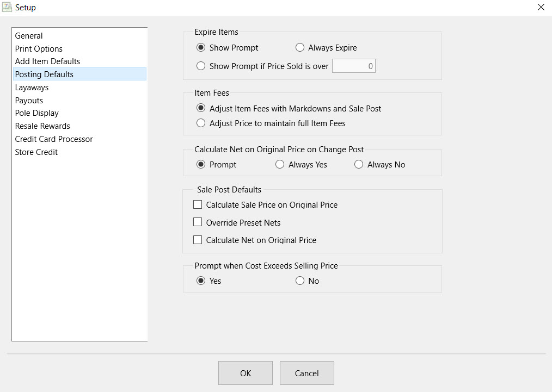Tick Calculate Net on Original Price checkbox
The width and height of the screenshot is (552, 392).
coord(198,240)
